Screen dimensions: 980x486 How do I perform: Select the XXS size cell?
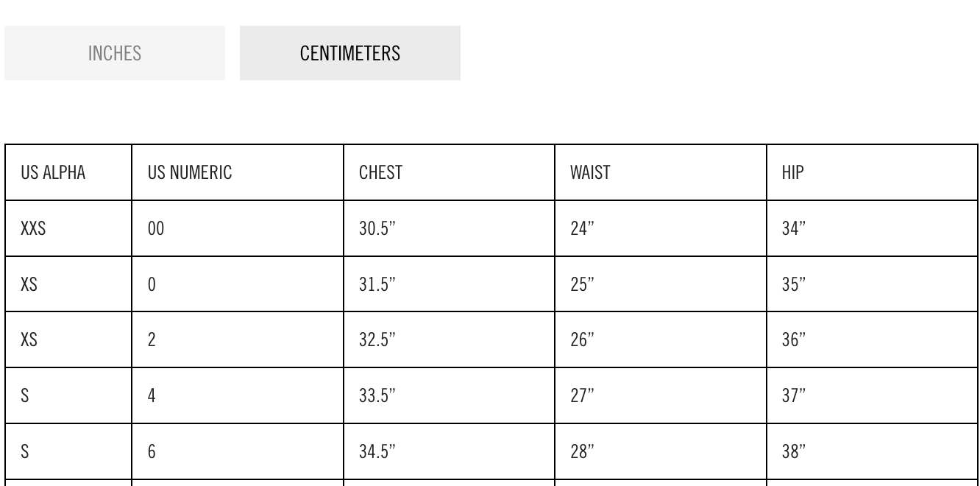(34, 228)
